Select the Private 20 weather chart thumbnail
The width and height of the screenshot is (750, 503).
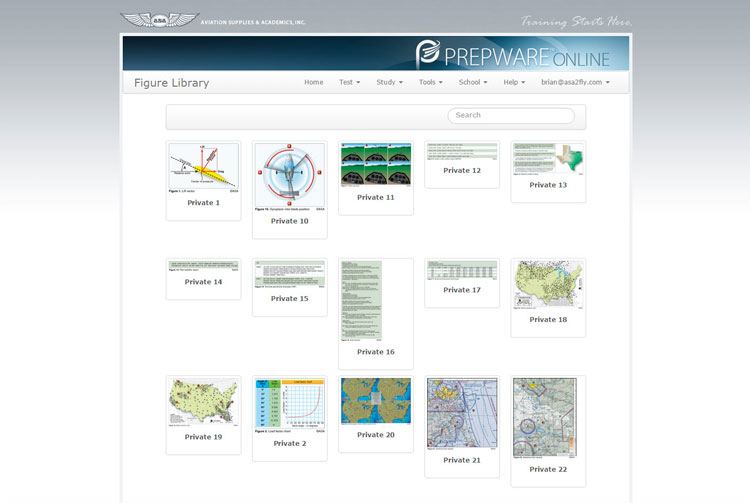pos(375,401)
